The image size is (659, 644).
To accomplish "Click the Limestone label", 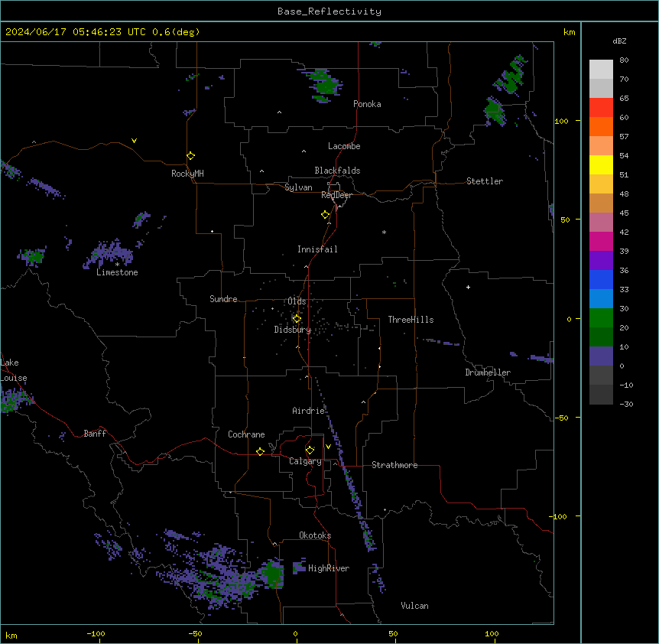I will [117, 272].
